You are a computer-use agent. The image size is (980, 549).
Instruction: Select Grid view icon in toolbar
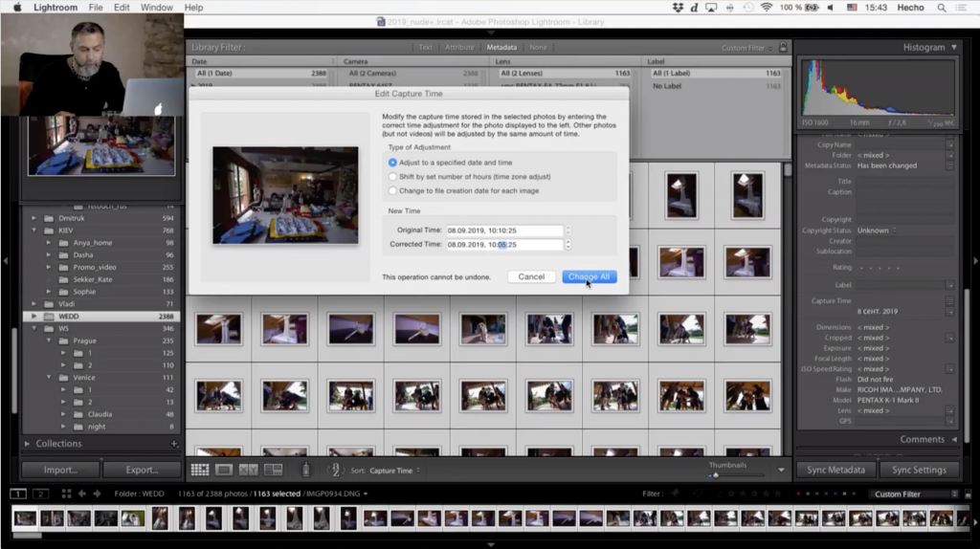tap(200, 471)
